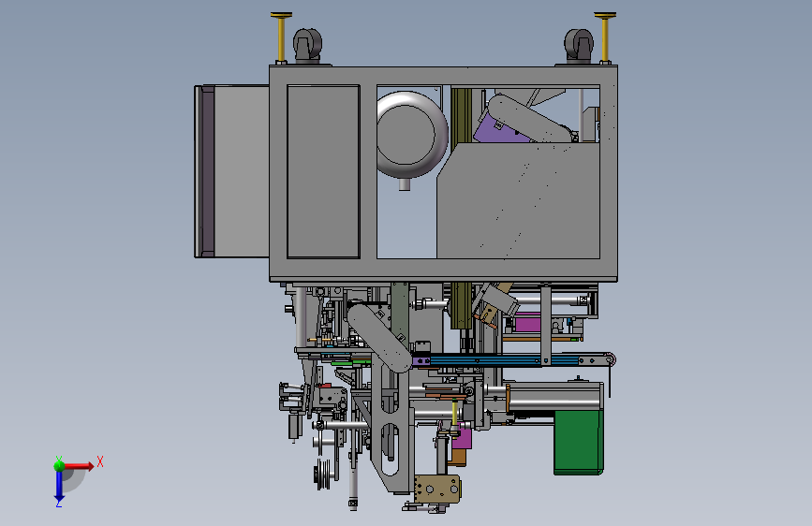The image size is (812, 526).
Task: Select the right caster wheel on the frame
Action: [579, 46]
